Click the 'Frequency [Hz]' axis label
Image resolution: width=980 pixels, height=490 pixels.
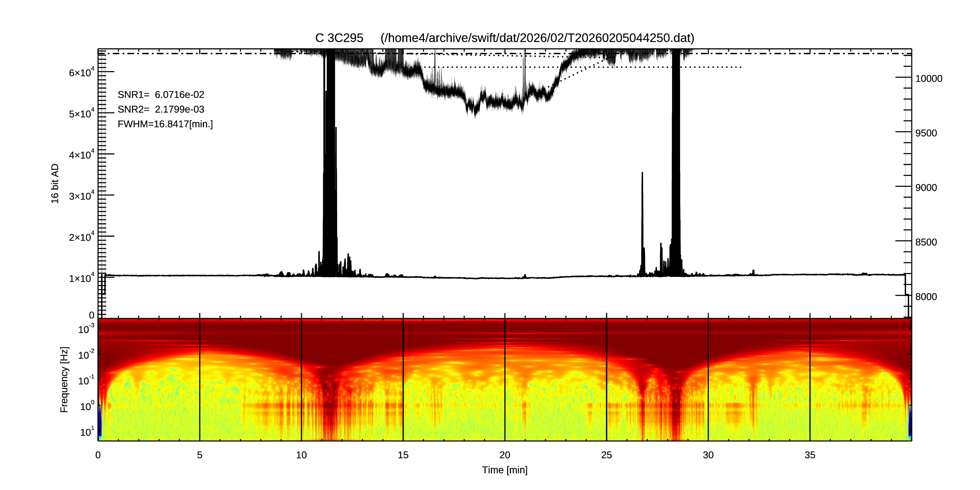64,379
